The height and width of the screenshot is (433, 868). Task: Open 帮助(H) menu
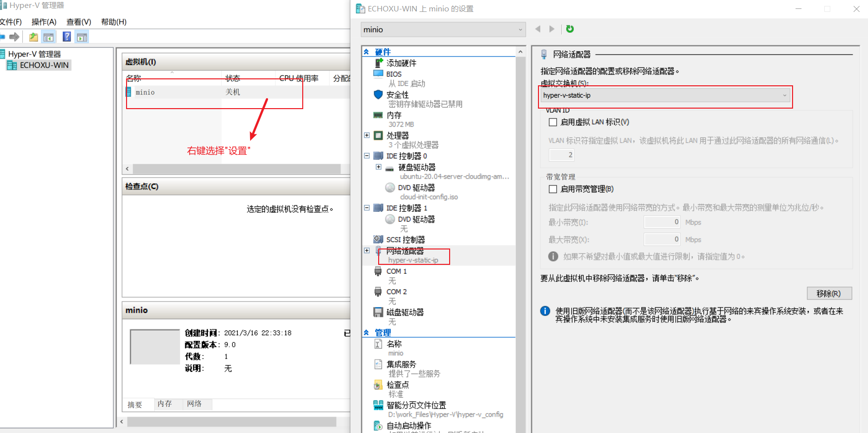(114, 22)
